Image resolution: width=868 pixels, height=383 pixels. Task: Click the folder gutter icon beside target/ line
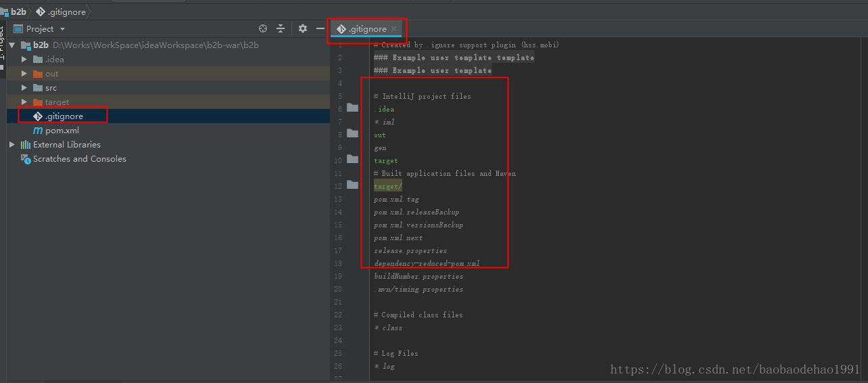pyautogui.click(x=352, y=185)
